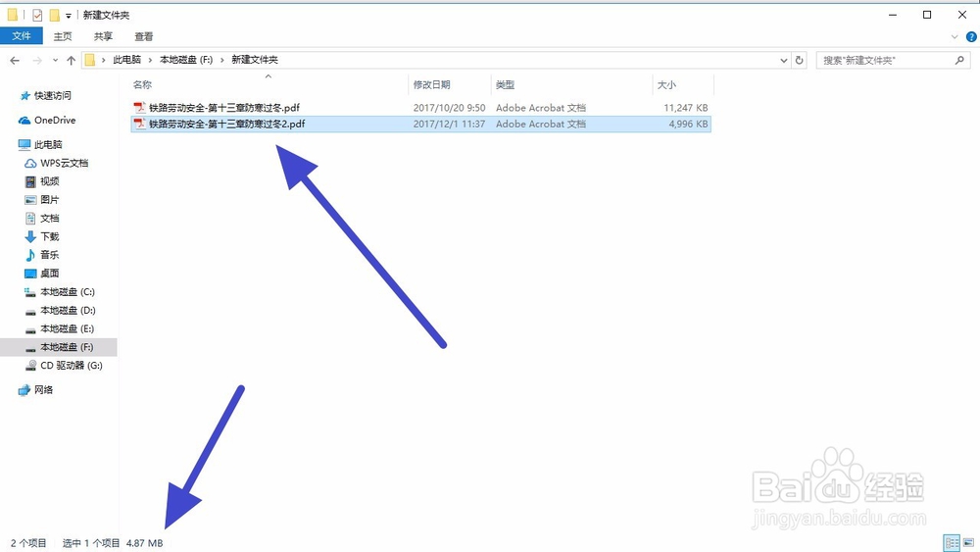Select 本地磁盘 (D:) in sidebar
Screen dimensions: 980x552
(x=68, y=310)
